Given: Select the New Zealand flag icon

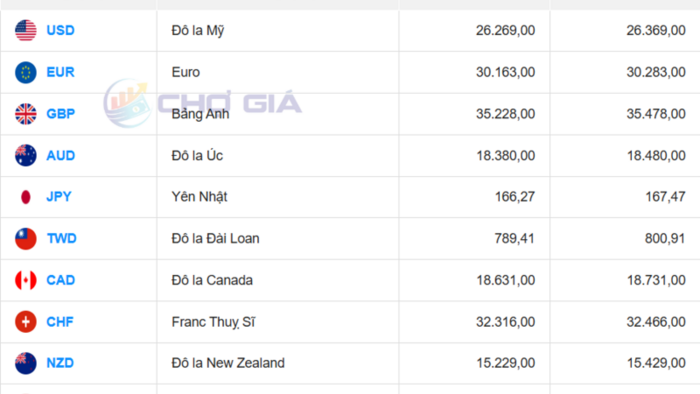Looking at the screenshot, I should click(25, 363).
